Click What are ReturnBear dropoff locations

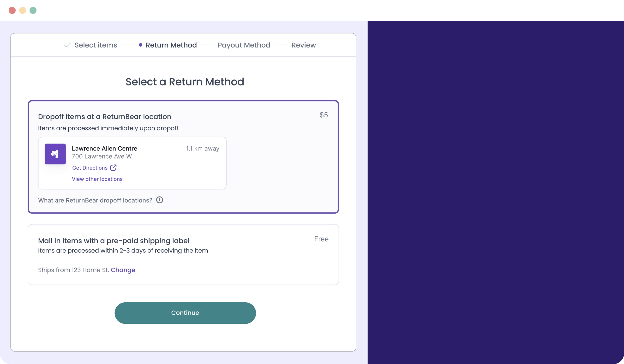point(95,200)
